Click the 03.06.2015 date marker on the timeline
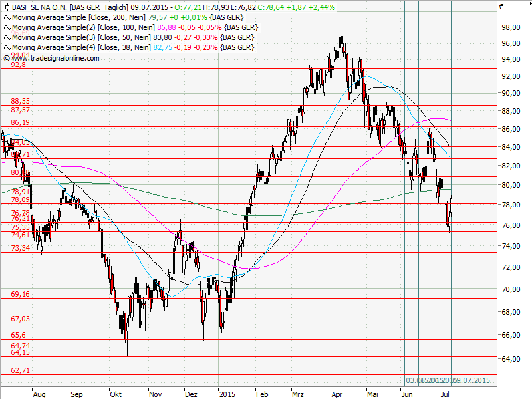The width and height of the screenshot is (532, 399). (417, 380)
